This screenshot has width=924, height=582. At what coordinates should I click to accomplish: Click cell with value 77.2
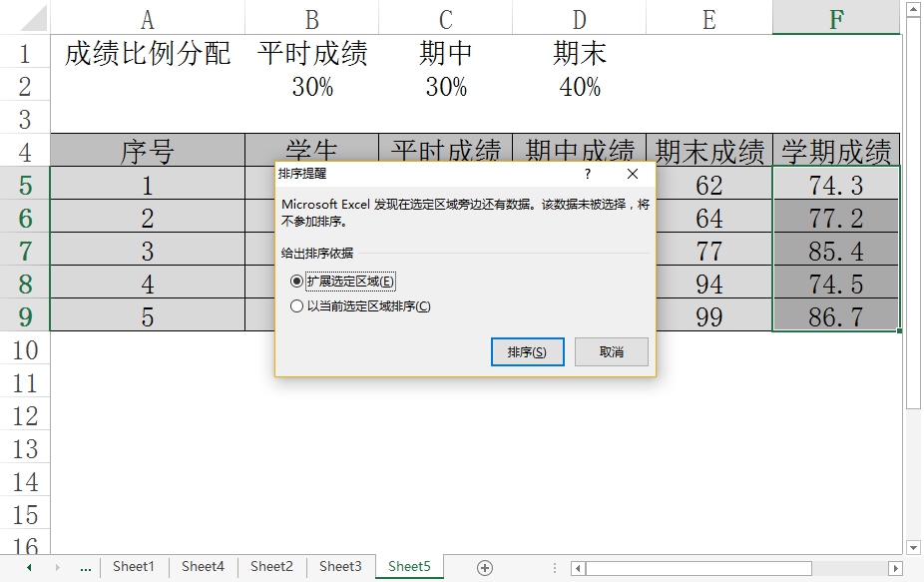(836, 219)
